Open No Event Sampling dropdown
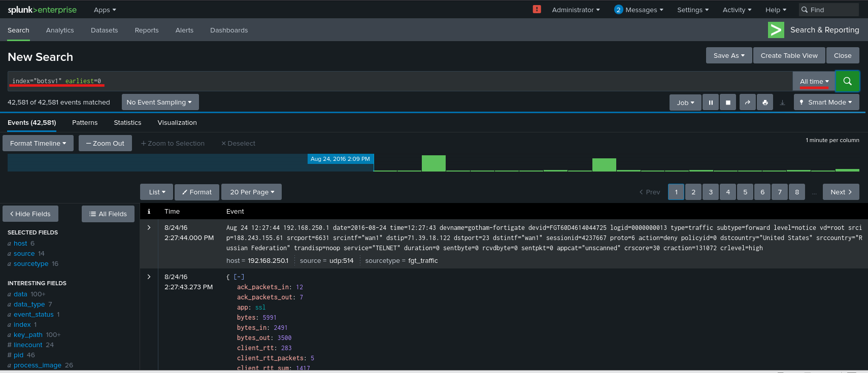 (160, 102)
